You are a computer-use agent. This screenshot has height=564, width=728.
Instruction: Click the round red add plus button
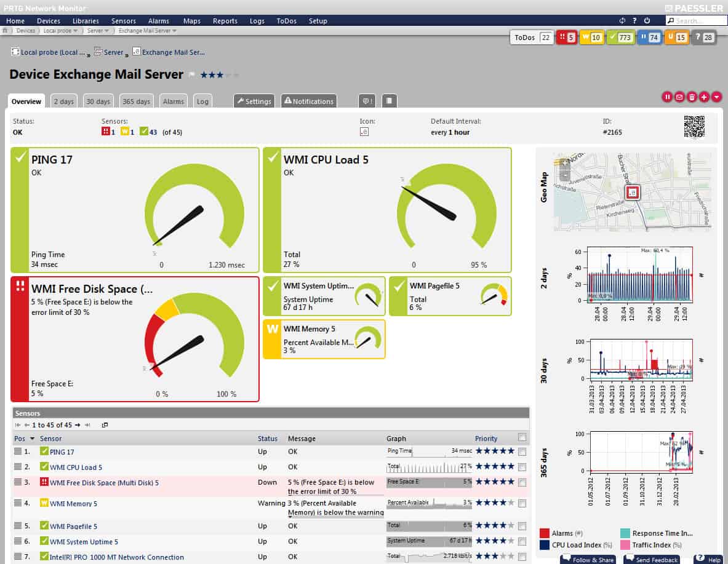[x=704, y=97]
